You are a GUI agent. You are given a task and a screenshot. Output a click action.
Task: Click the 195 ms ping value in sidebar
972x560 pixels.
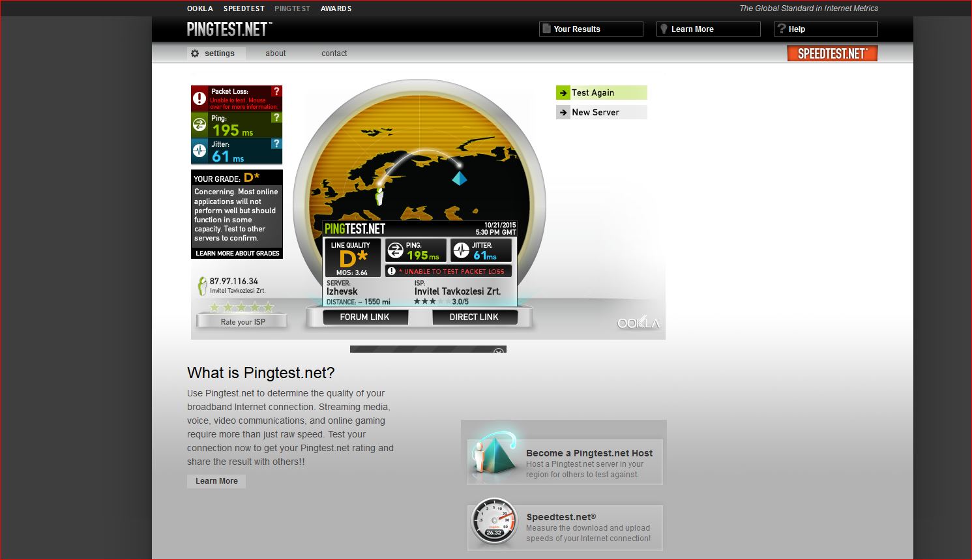coord(233,130)
